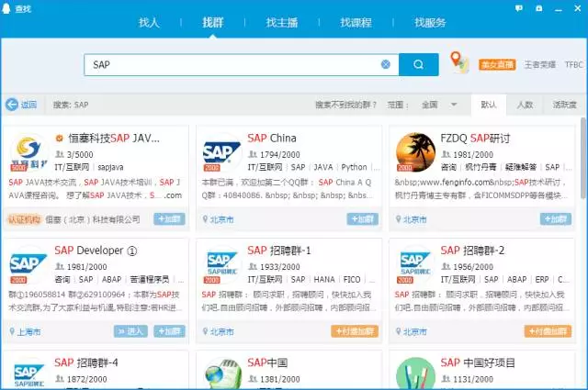Screen dimensions: 588x390
Task: Open the 找课程 tab
Action: (x=354, y=22)
